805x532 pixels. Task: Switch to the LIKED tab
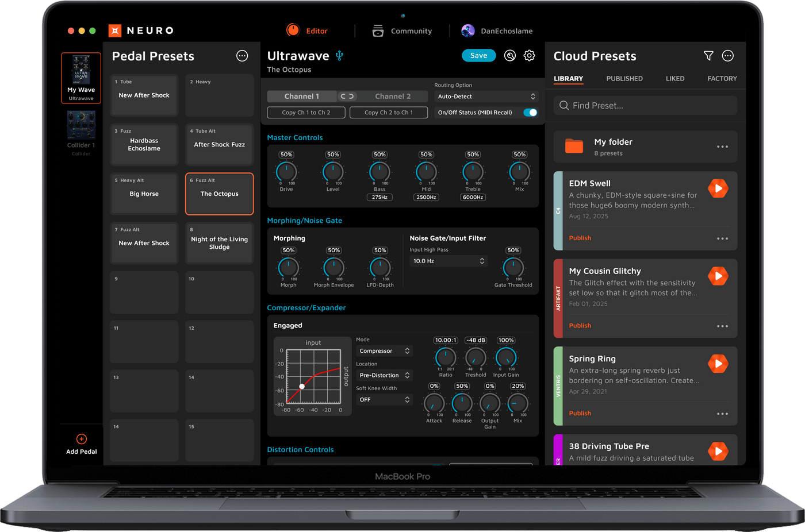(x=675, y=79)
